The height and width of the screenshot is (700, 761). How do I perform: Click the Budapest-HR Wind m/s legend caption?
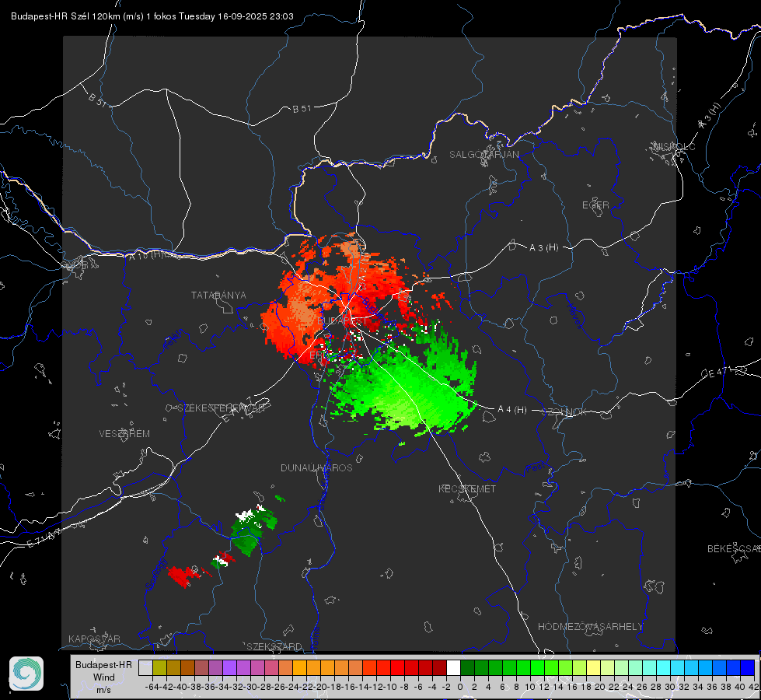103,677
